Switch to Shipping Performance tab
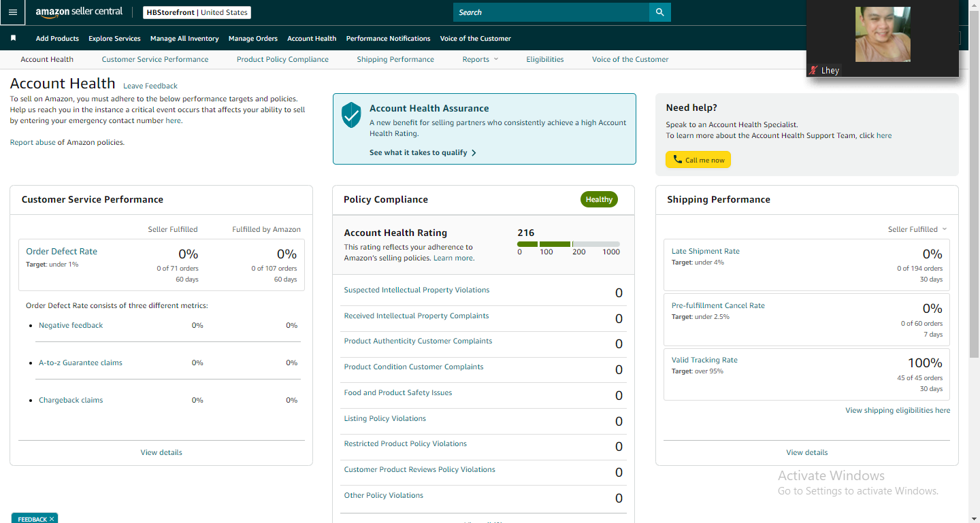 [395, 59]
